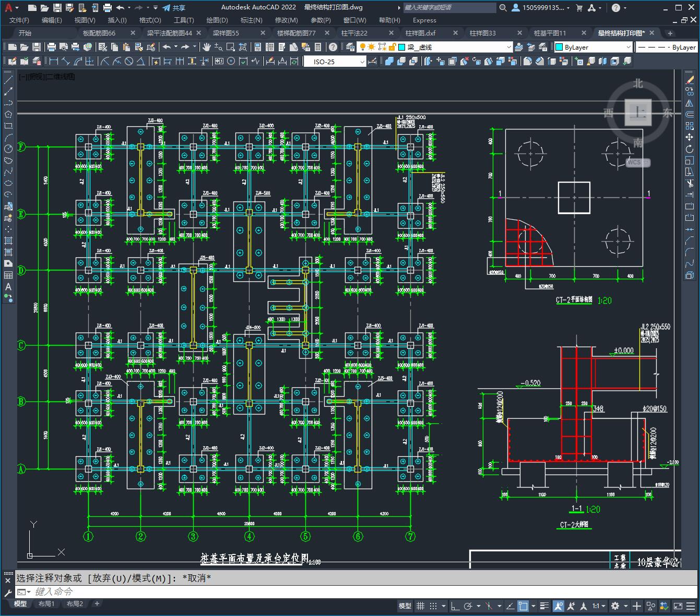Click the Paste icon in standard toolbar

(126, 47)
